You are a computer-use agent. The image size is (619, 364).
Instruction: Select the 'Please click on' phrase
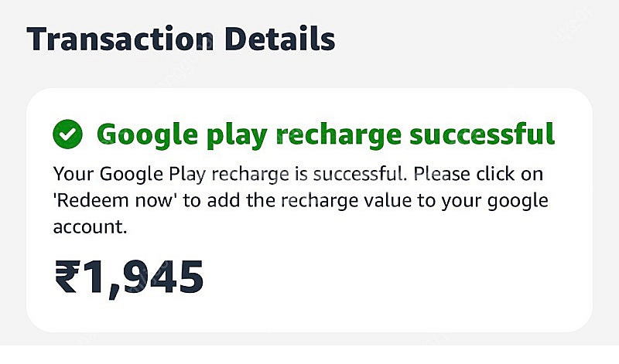[478, 174]
